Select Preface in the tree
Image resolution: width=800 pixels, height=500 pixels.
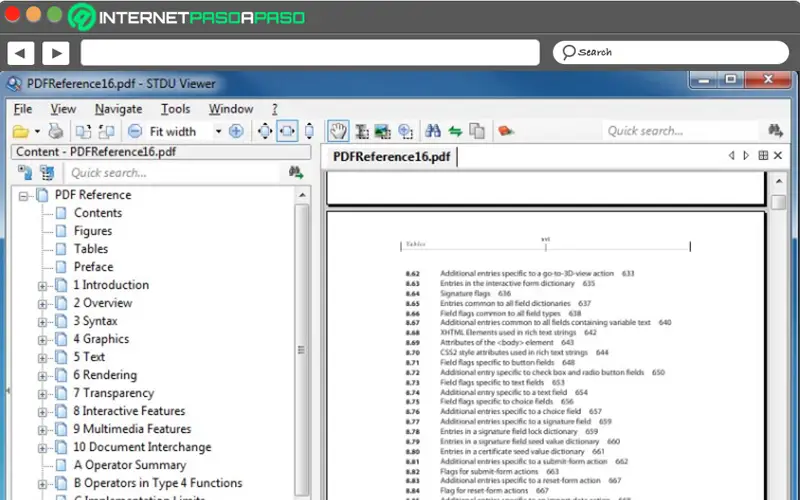[x=93, y=267]
